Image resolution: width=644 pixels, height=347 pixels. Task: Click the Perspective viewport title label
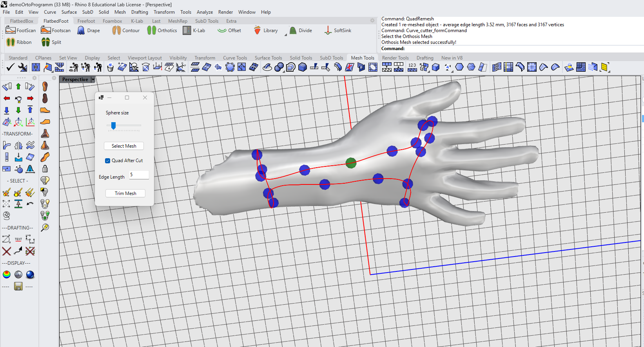pyautogui.click(x=75, y=80)
